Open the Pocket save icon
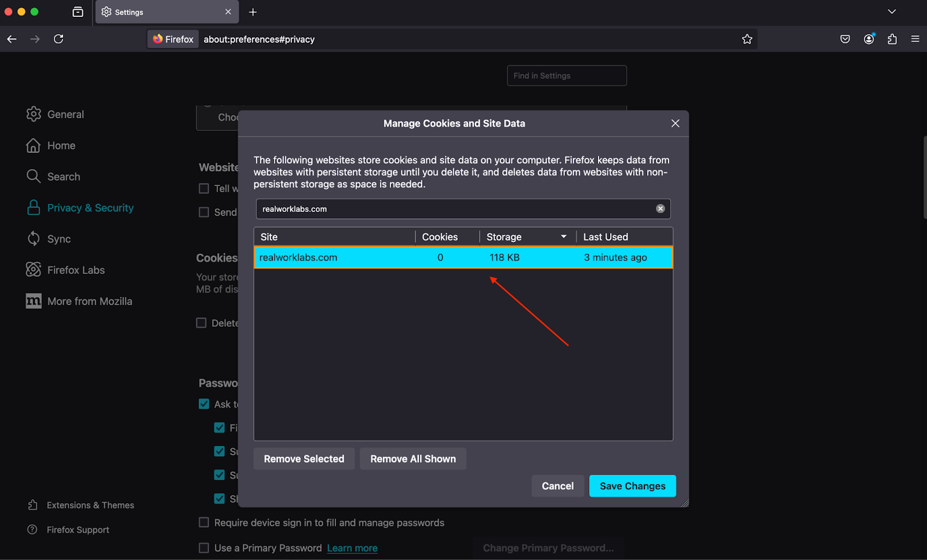The image size is (927, 560). point(845,39)
